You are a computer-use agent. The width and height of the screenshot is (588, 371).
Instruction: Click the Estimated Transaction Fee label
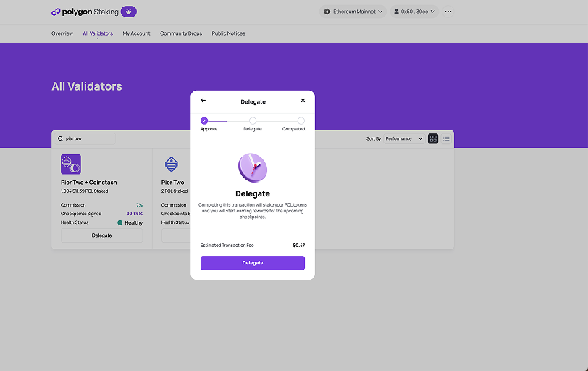pos(227,246)
